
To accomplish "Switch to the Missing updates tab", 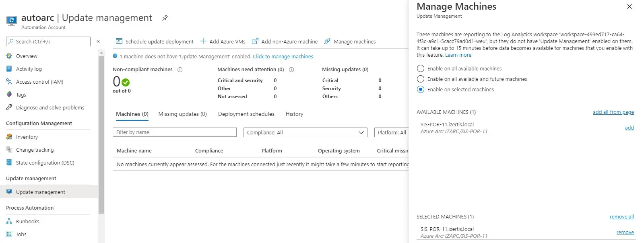I will click(x=182, y=114).
